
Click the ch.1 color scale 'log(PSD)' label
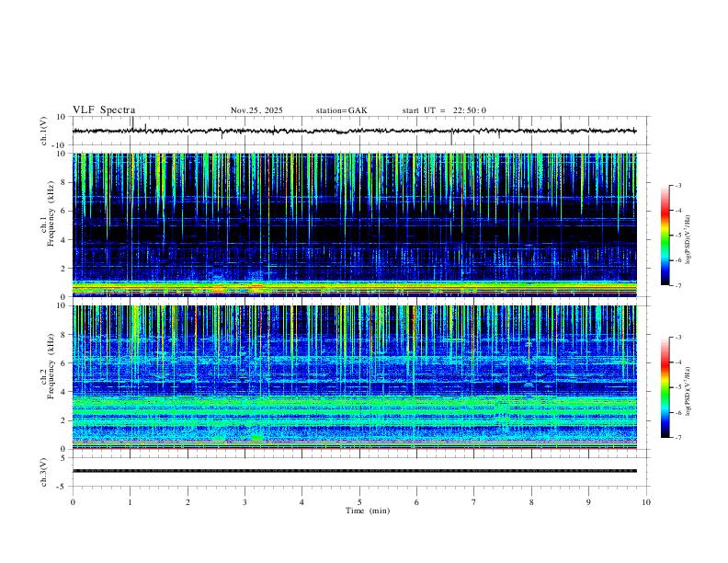tap(688, 240)
